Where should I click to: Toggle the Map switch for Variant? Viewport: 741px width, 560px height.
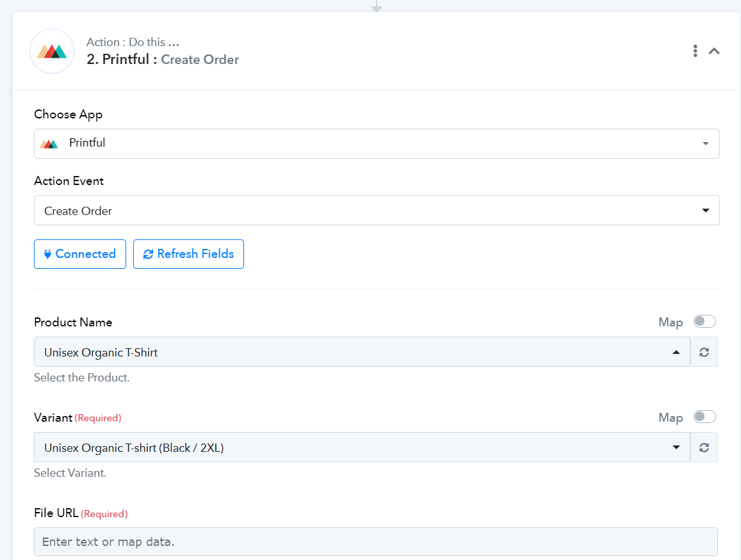tap(704, 417)
